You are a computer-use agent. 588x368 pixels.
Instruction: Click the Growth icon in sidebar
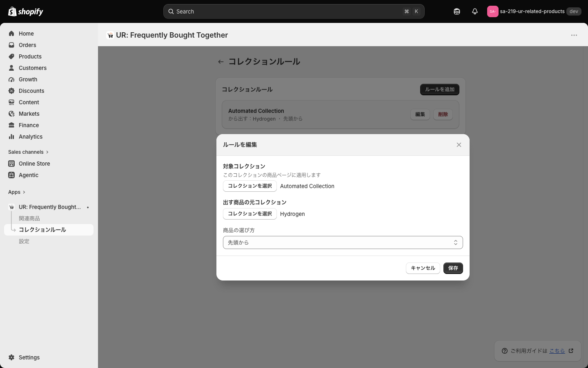(x=11, y=79)
